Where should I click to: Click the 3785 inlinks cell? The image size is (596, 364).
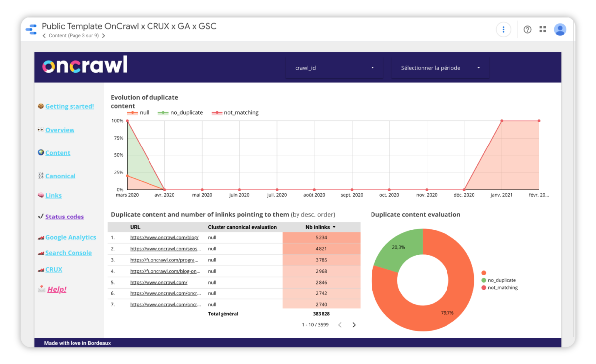(x=321, y=260)
